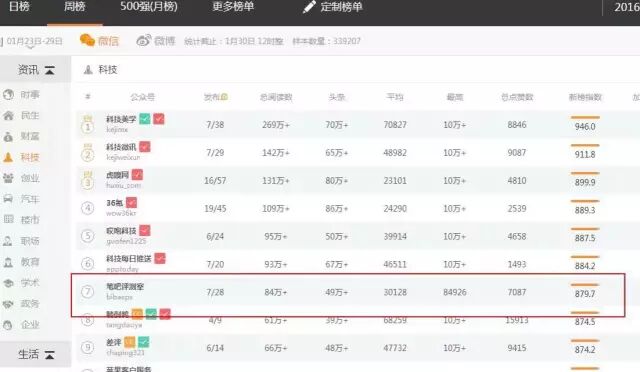Screen dimensions: 640x372
Task: Click the 职场 person icon
Action: 8,241
